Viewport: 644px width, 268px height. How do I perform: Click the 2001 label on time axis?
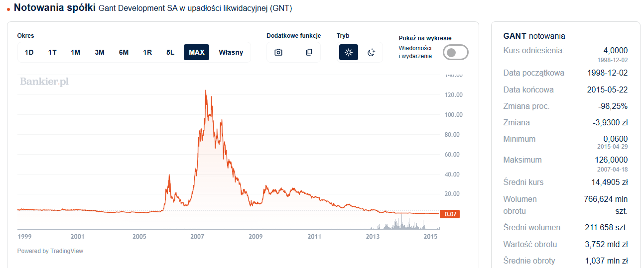click(77, 236)
